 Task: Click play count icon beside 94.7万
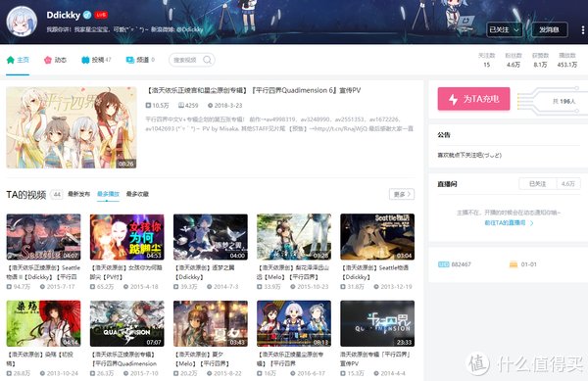point(9,287)
